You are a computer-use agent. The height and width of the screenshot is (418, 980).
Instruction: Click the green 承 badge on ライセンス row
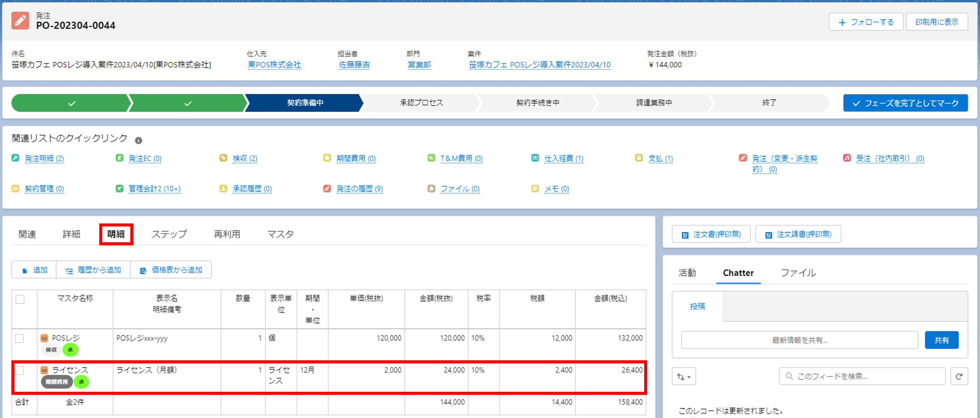81,382
